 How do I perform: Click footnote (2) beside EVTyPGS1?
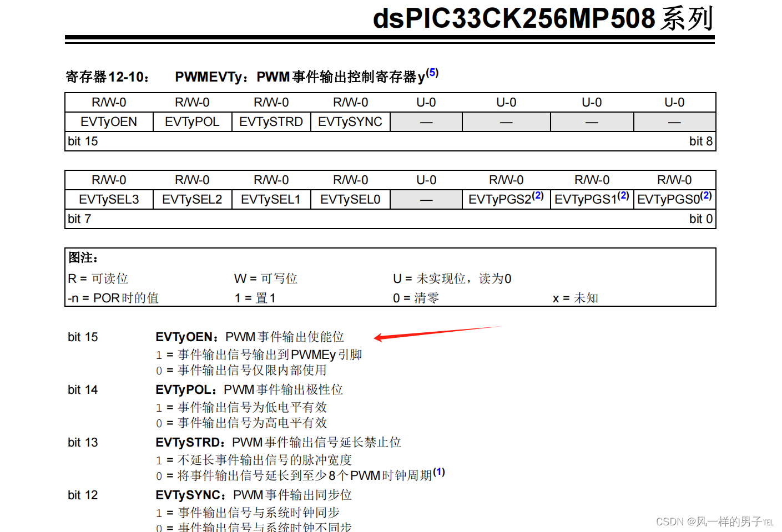(623, 195)
